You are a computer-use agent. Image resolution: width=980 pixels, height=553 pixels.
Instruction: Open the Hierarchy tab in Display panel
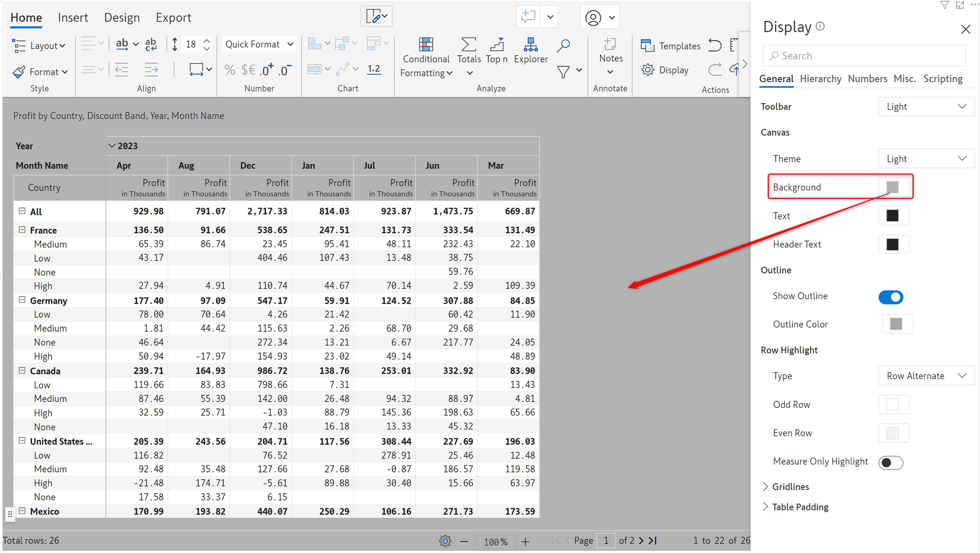pyautogui.click(x=820, y=79)
